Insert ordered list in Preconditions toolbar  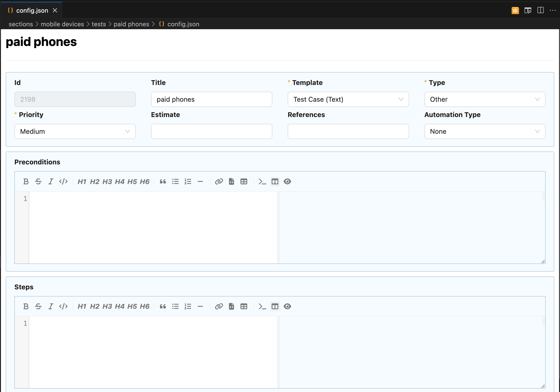click(188, 181)
